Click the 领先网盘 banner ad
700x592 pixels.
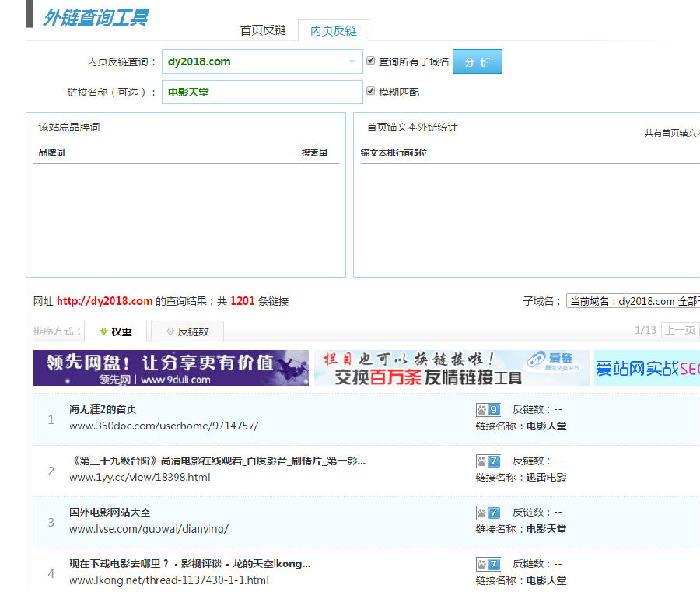click(x=171, y=368)
